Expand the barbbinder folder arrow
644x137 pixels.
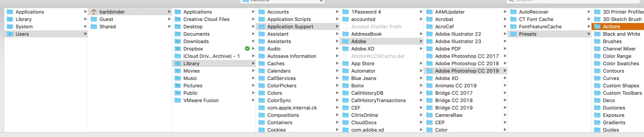coord(169,12)
